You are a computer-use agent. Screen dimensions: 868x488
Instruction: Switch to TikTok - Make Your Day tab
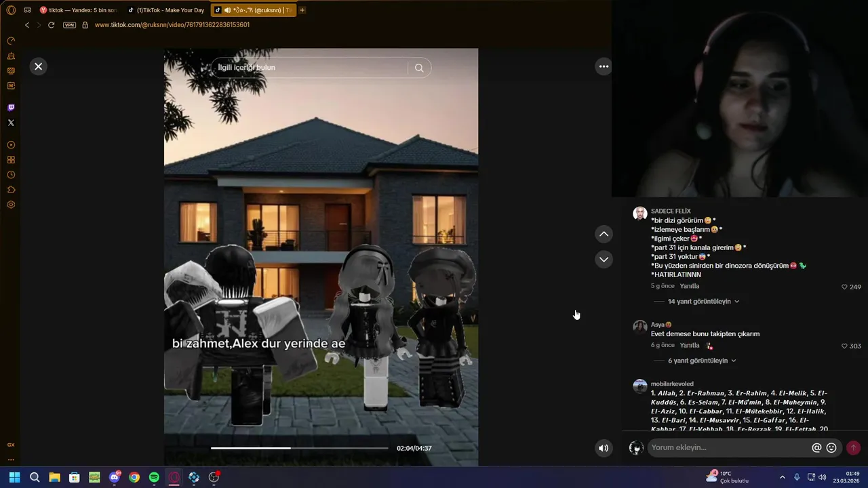tap(166, 10)
